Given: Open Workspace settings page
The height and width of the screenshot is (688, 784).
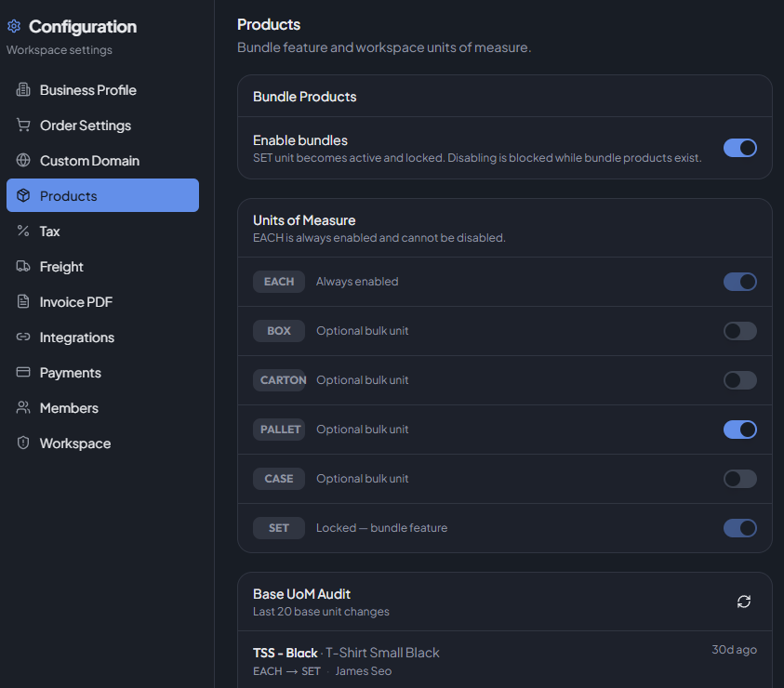Looking at the screenshot, I should [x=102, y=443].
